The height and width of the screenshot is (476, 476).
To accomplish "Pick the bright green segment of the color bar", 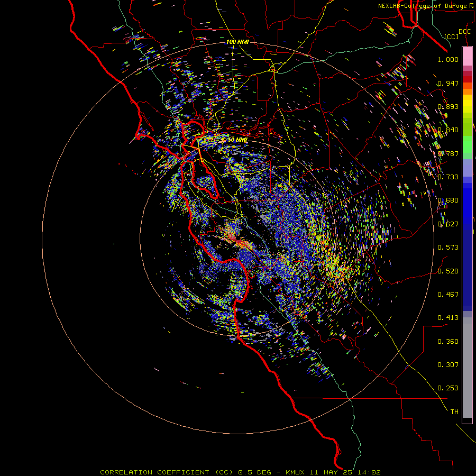I will click(x=467, y=144).
